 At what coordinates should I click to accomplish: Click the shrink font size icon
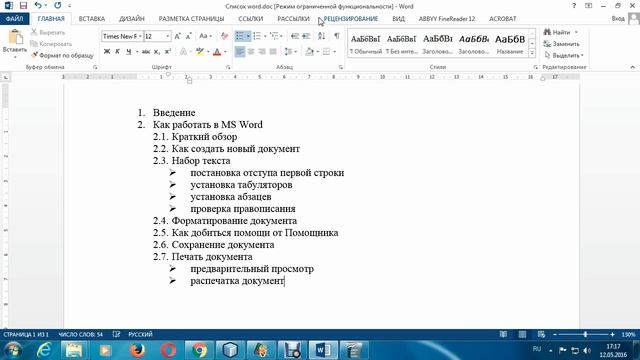[x=188, y=36]
